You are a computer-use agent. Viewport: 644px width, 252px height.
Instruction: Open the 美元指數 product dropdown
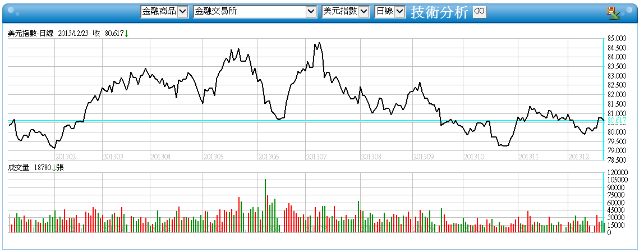[346, 12]
